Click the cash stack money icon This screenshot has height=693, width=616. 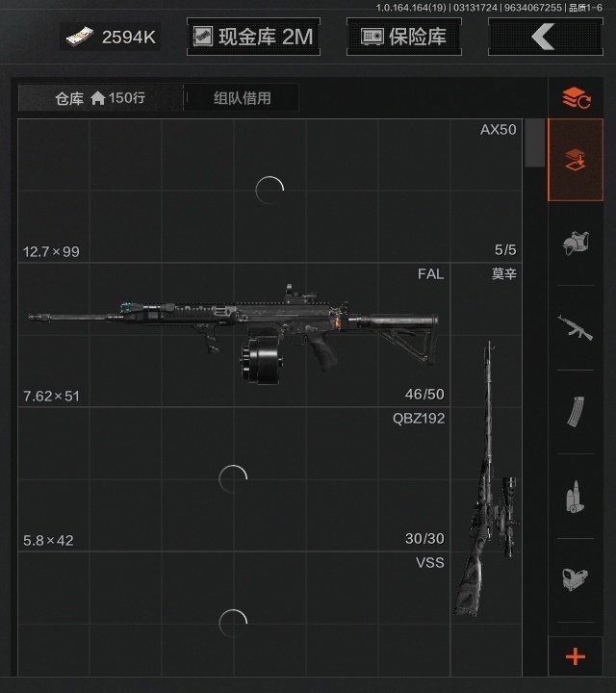coord(80,37)
